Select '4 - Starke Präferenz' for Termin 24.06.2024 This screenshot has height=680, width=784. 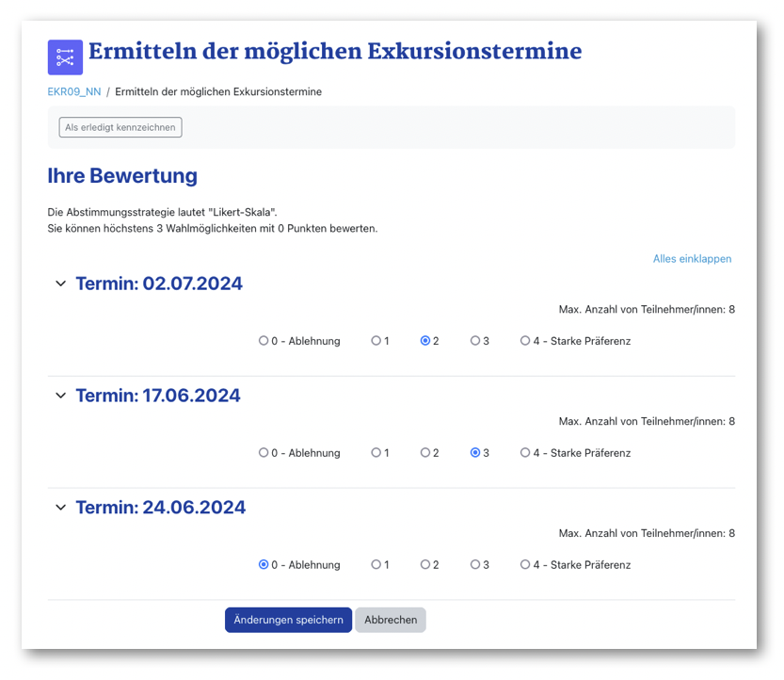(525, 565)
